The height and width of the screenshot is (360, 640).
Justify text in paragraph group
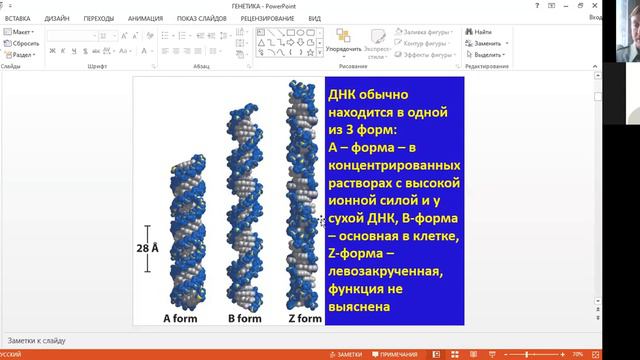pyautogui.click(x=198, y=51)
